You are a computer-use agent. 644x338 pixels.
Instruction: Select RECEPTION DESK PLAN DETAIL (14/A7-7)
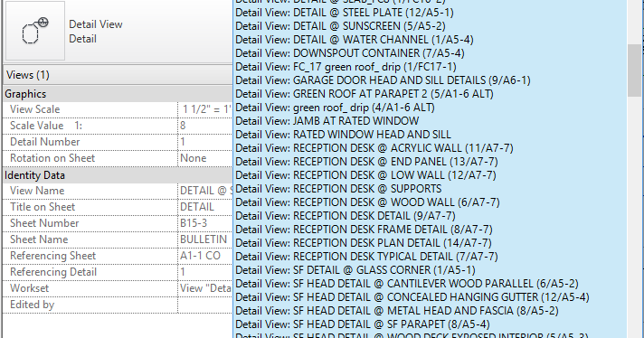click(364, 243)
